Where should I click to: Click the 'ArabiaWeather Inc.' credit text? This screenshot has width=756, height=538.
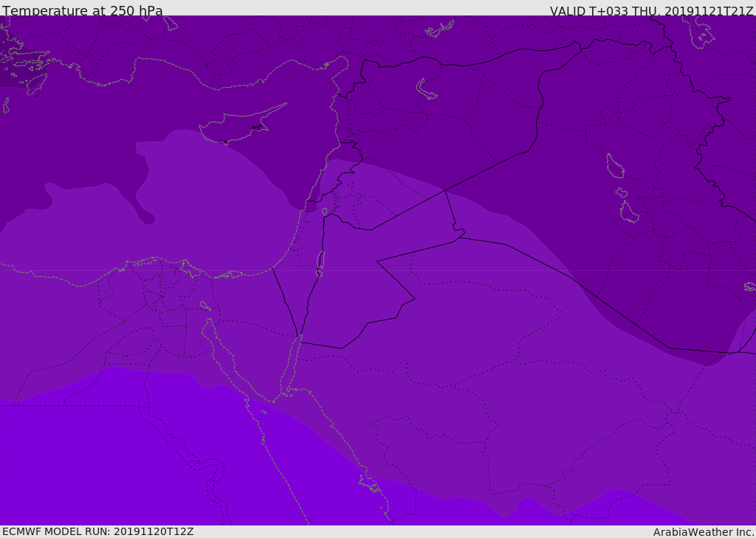tap(704, 531)
